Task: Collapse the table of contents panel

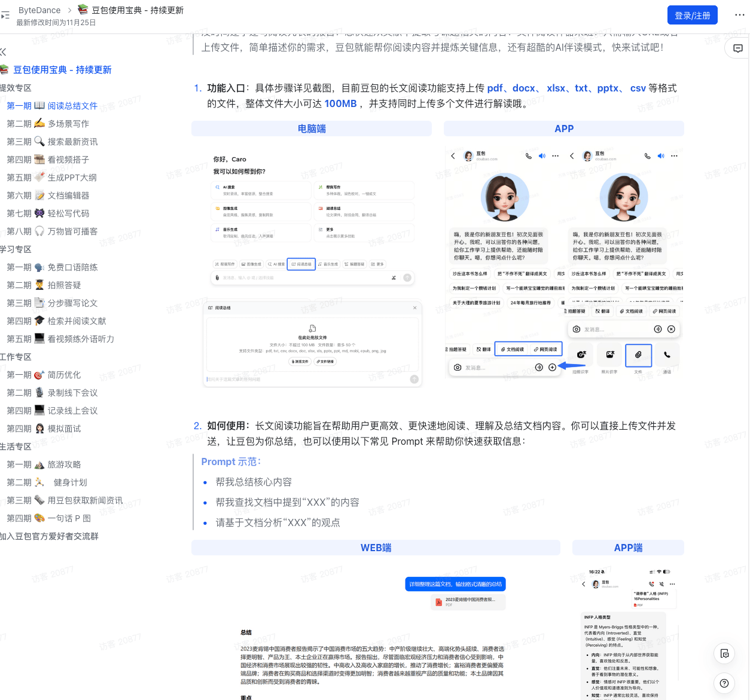Action: point(3,52)
